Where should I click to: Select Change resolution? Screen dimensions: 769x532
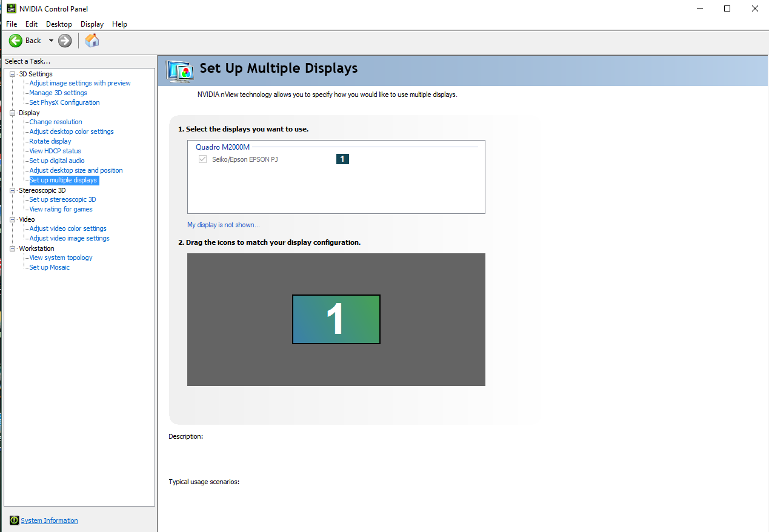tap(56, 122)
